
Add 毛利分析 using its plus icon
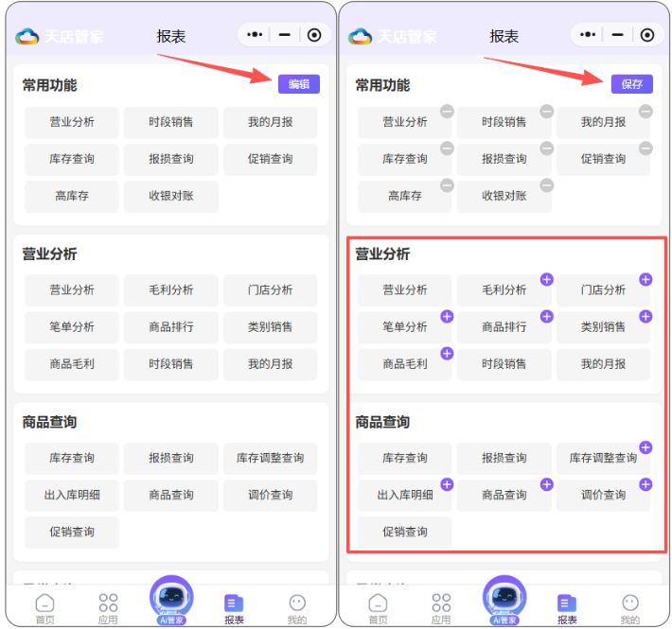click(546, 279)
